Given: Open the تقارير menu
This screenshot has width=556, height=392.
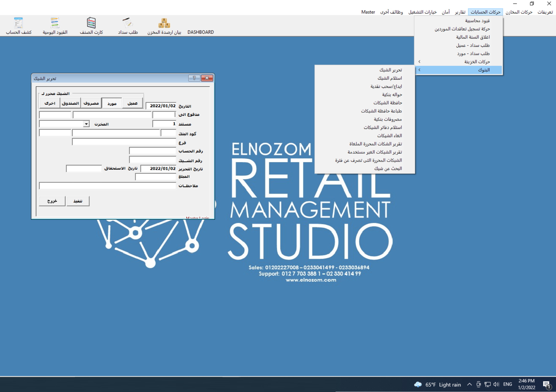Looking at the screenshot, I should pyautogui.click(x=459, y=12).
